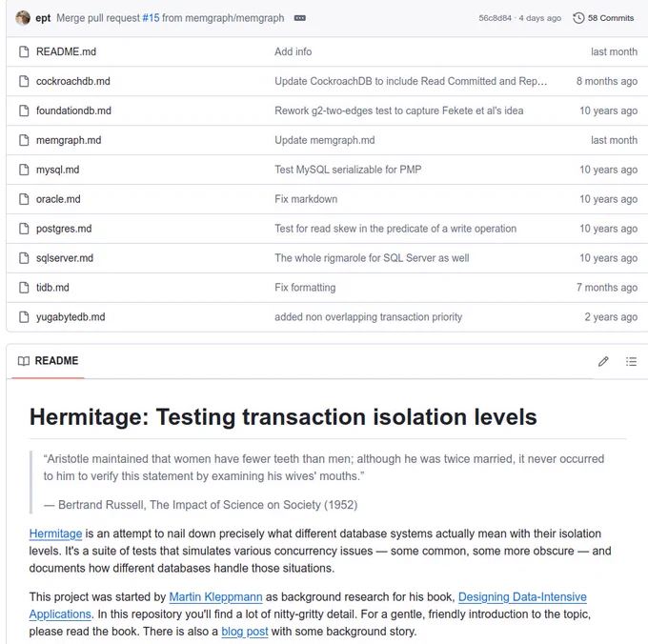The width and height of the screenshot is (648, 644).
Task: Open 'The whole rigmarole for SQL Server' commit
Action: pos(372,258)
